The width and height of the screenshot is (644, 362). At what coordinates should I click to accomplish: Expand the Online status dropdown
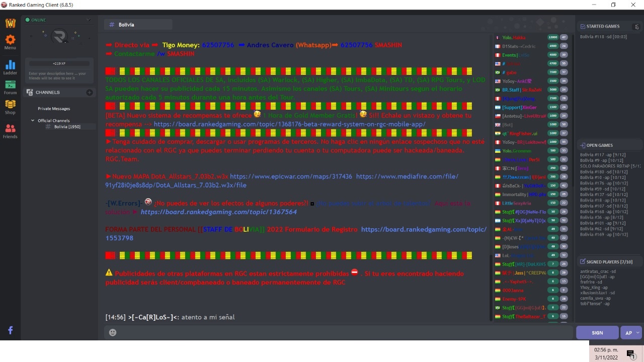click(x=89, y=20)
